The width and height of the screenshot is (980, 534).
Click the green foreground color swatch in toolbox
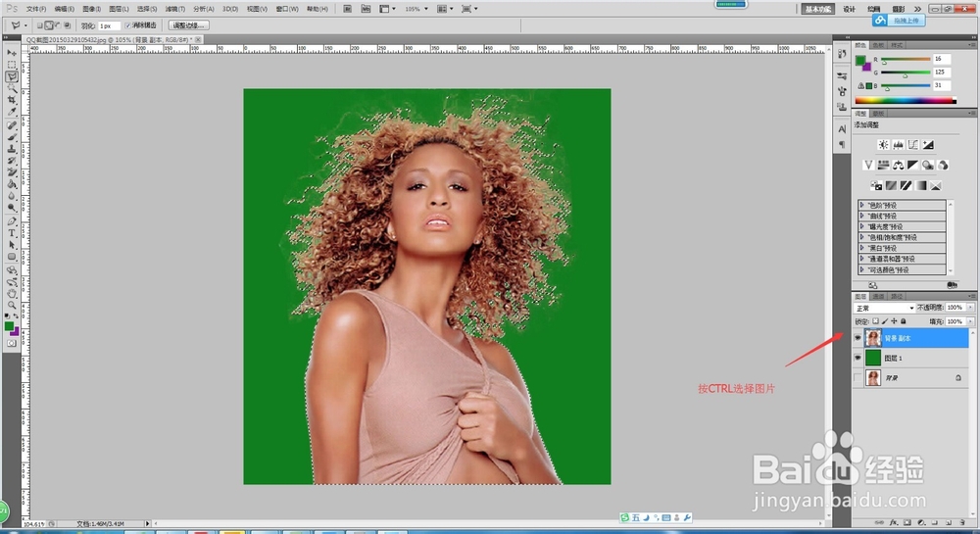tap(9, 326)
